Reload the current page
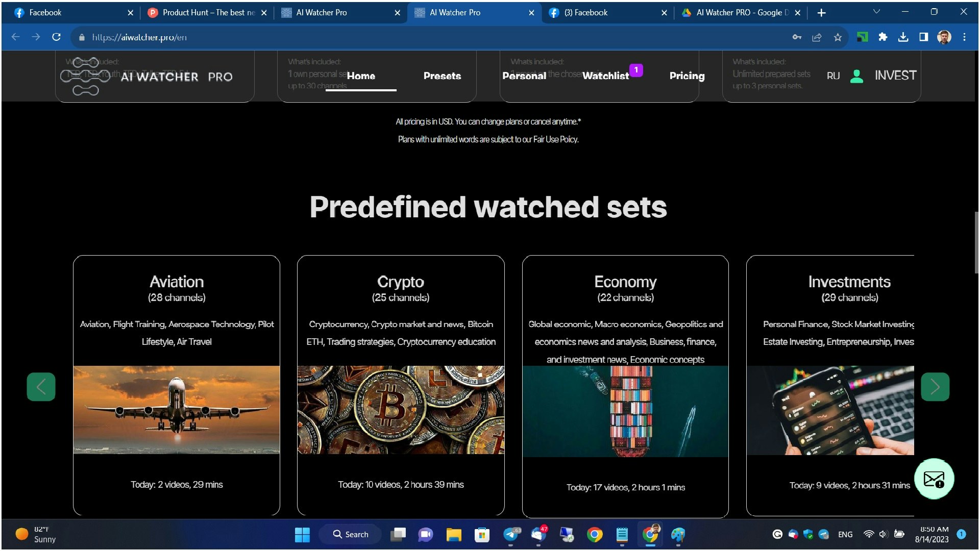 pyautogui.click(x=56, y=37)
